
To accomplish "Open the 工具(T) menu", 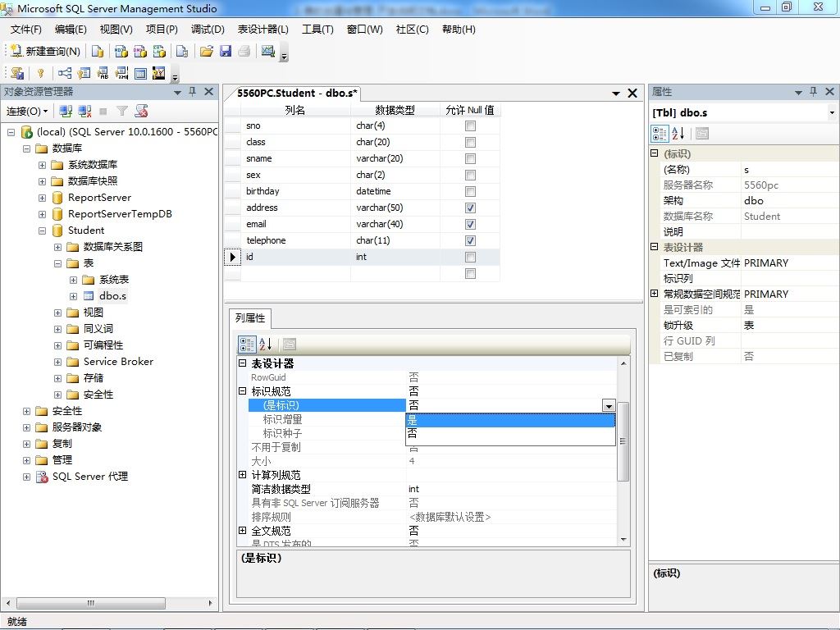I will pos(317,30).
